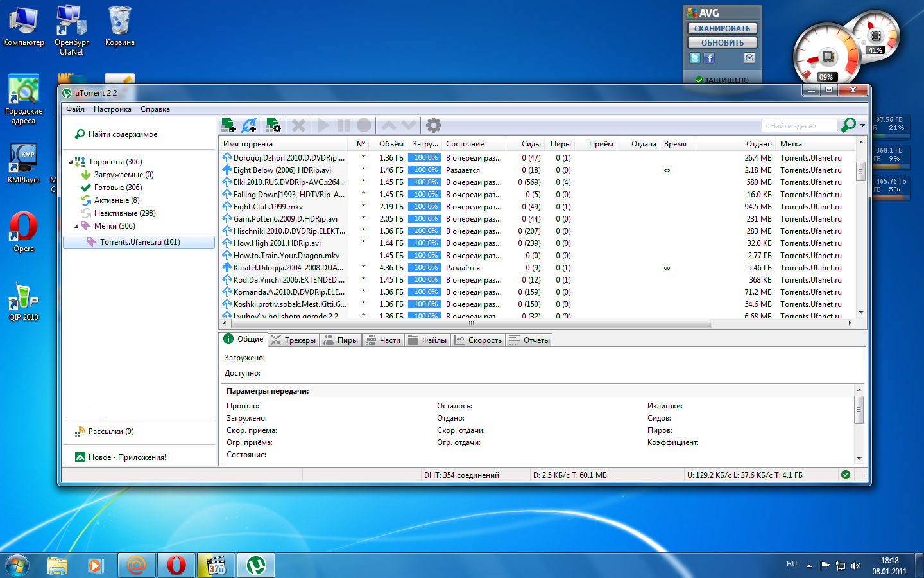Select torrent "Eight Below (2006) HDRip.avi"
The height and width of the screenshot is (578, 924).
click(282, 170)
